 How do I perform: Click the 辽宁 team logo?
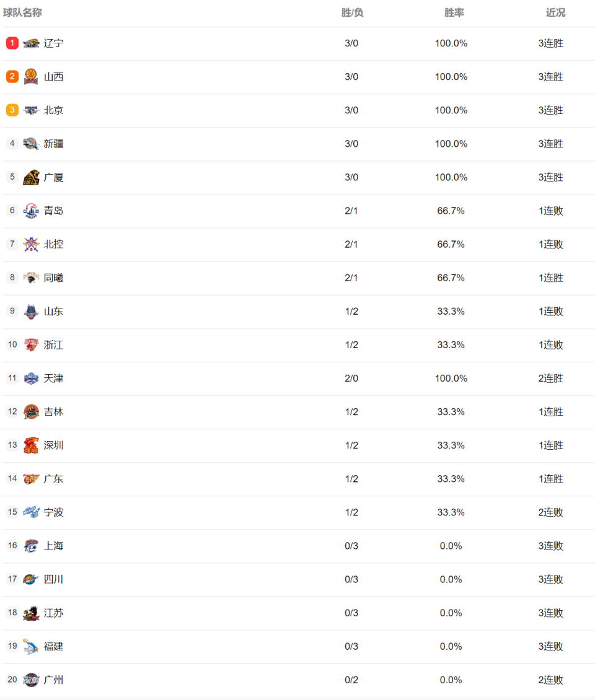(31, 43)
